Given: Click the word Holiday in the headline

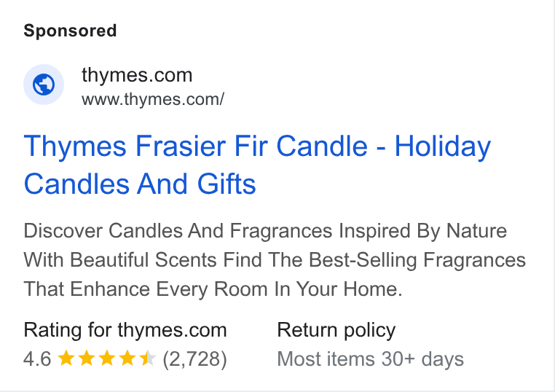Looking at the screenshot, I should [x=443, y=146].
